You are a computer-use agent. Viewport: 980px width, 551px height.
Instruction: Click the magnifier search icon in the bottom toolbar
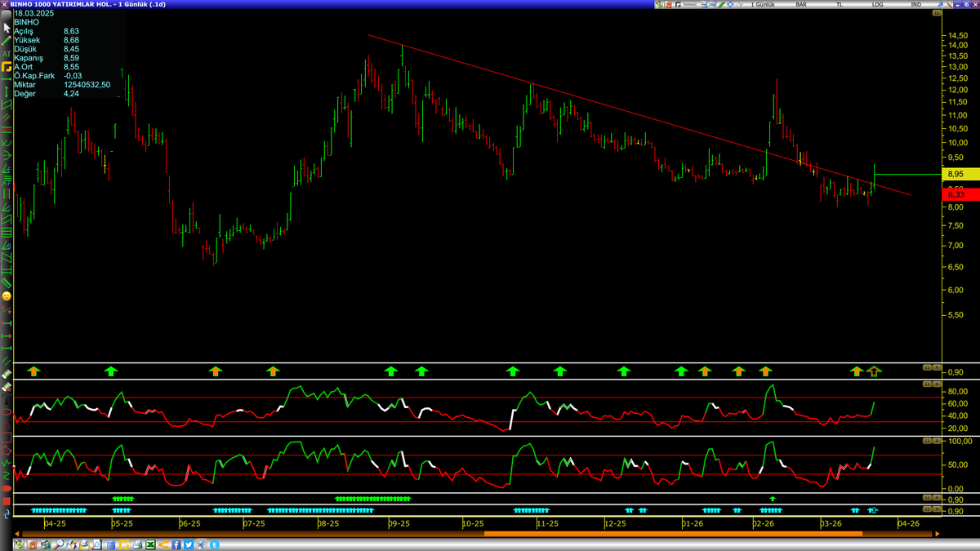[59, 544]
